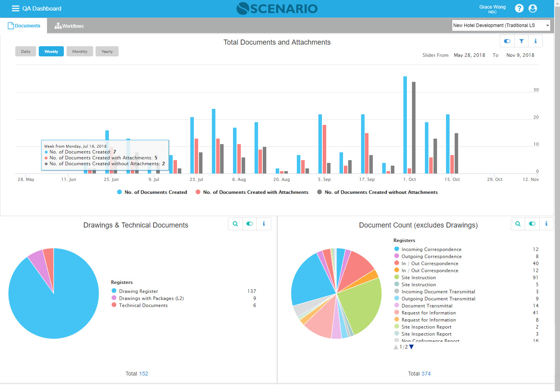Go to previous page of Registers legend
Viewport: 560px width, 392px height.
coord(396,347)
